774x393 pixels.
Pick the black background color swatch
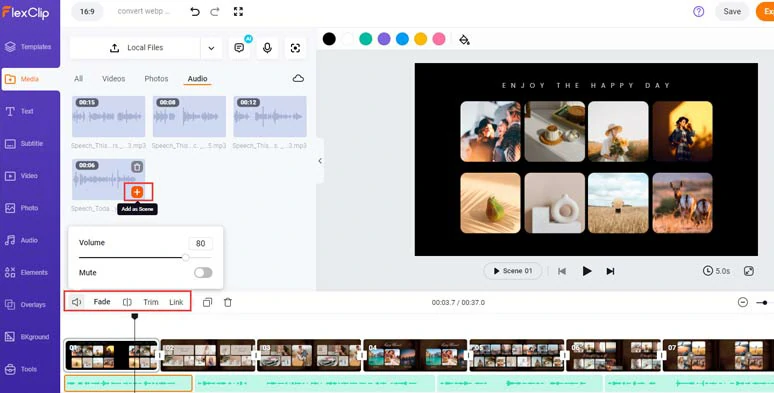click(329, 39)
